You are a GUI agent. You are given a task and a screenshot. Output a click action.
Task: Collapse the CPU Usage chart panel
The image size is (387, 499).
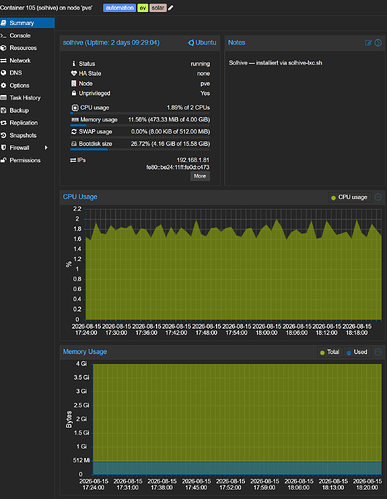378,197
